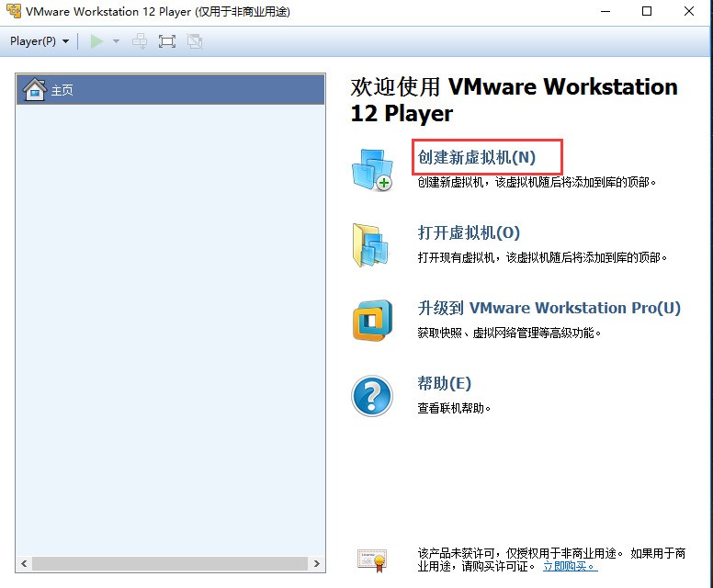Image resolution: width=713 pixels, height=588 pixels.
Task: Click 帮助(E) help link
Action: [x=445, y=383]
